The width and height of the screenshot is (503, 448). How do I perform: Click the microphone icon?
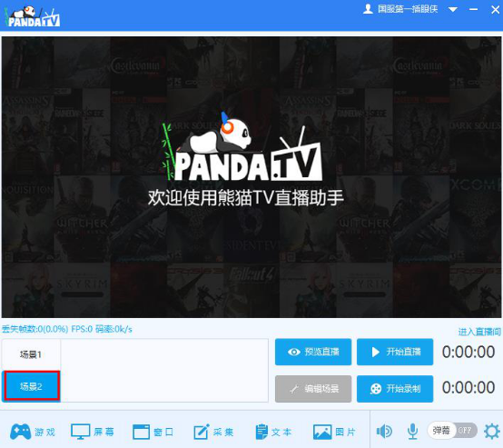tap(412, 432)
